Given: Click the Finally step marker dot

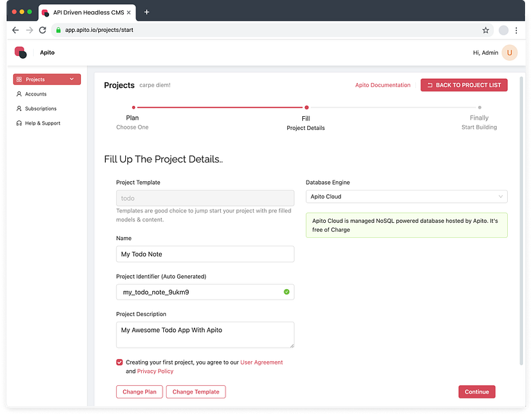Looking at the screenshot, I should [479, 107].
